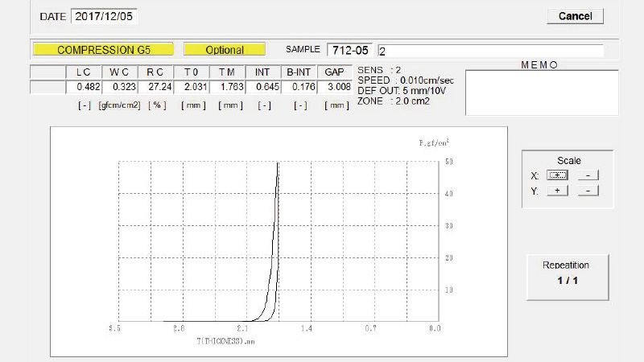
Task: Decrease the X axis scale
Action: 588,175
